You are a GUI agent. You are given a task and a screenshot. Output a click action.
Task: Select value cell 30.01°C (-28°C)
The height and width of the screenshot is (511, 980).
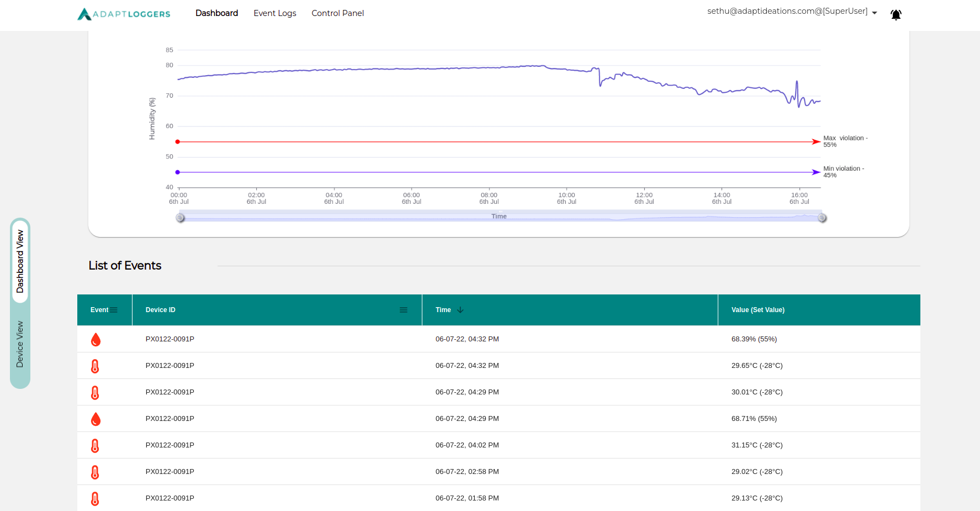tap(757, 392)
